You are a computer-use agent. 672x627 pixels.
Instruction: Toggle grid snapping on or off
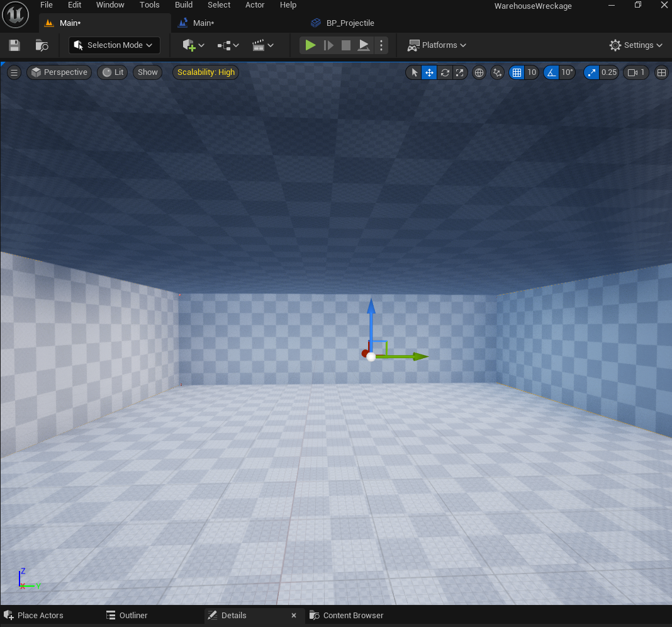pos(517,72)
